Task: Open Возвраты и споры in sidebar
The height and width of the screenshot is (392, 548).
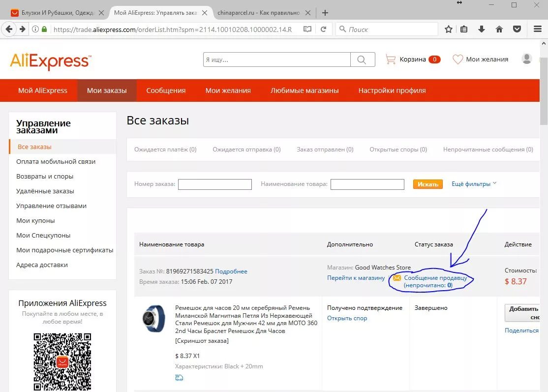Action: 45,177
